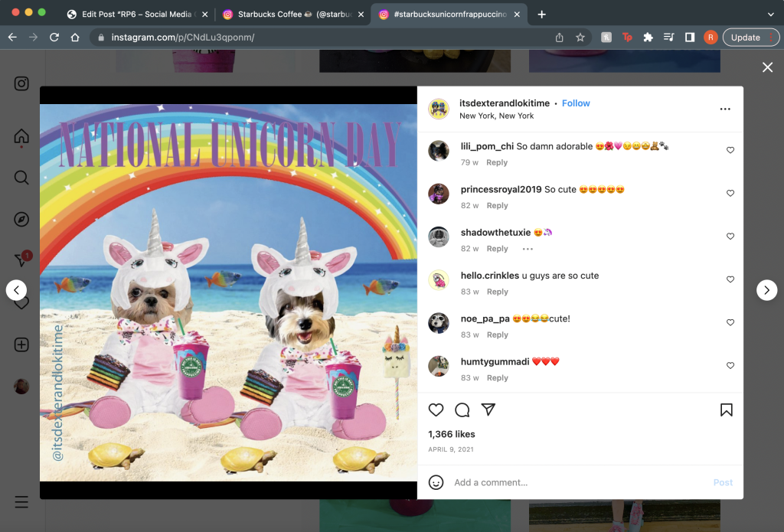This screenshot has height=532, width=784.
Task: Go to next post arrow
Action: pos(766,290)
